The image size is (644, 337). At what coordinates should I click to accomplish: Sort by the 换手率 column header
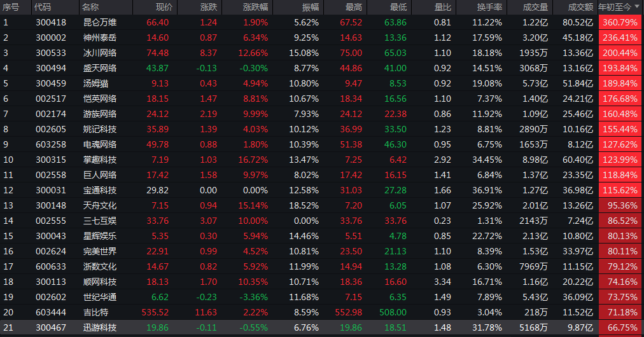tap(489, 7)
